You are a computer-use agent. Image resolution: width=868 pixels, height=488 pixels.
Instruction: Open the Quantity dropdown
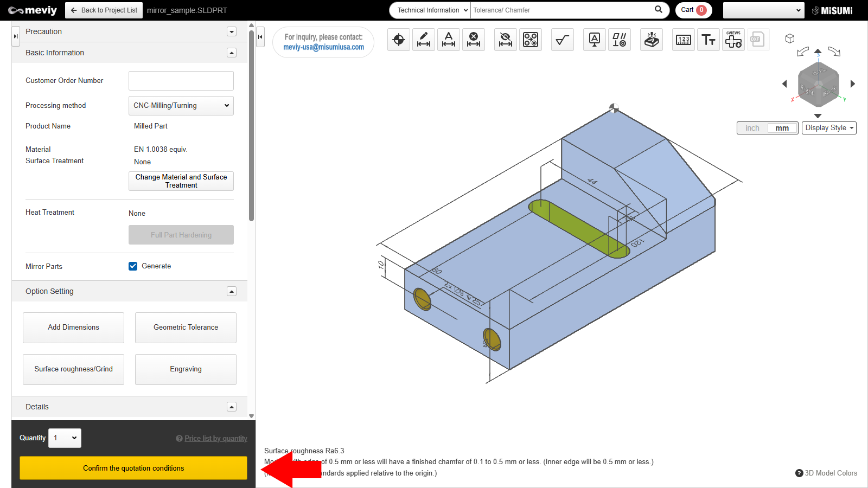65,438
